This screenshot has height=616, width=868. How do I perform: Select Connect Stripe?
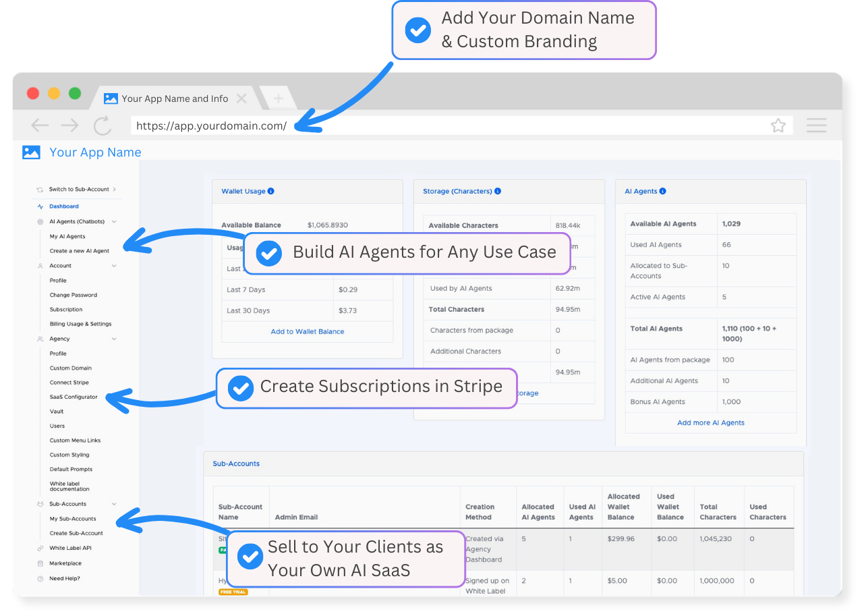(69, 383)
